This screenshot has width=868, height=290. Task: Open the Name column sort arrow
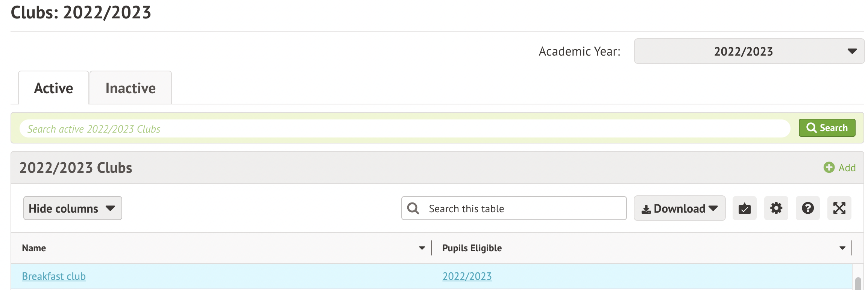pyautogui.click(x=422, y=248)
